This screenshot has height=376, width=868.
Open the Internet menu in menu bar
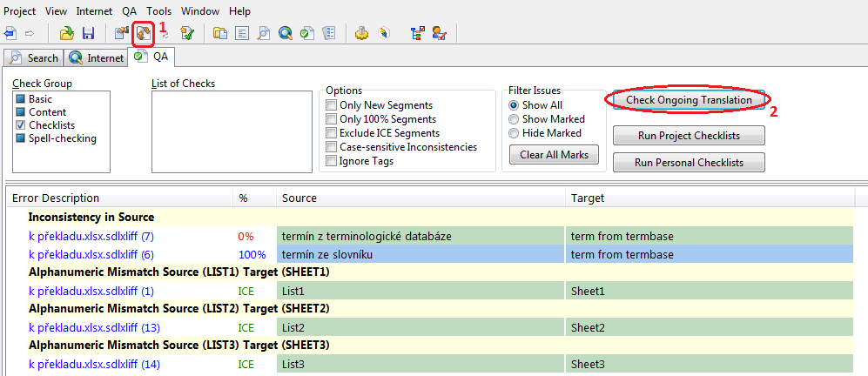(x=94, y=11)
